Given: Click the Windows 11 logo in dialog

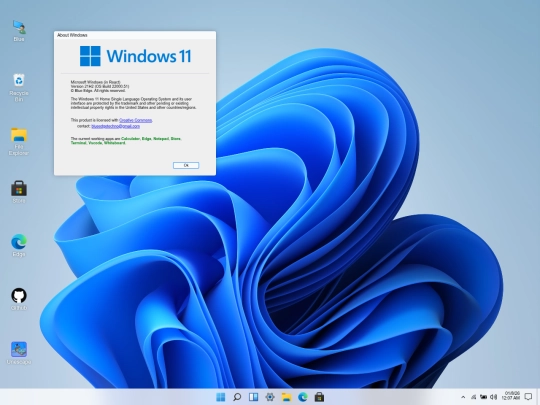Looking at the screenshot, I should tap(135, 56).
